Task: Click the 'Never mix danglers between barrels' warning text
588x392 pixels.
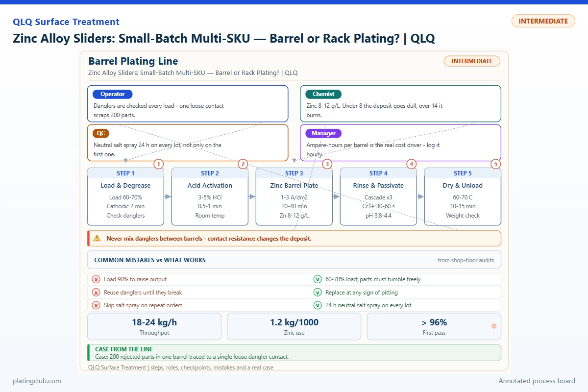Action: 209,239
